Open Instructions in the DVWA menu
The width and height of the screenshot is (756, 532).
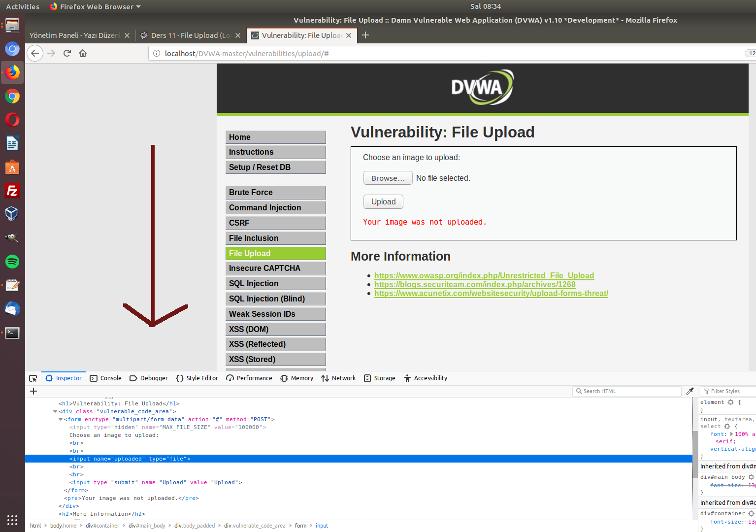tap(276, 152)
